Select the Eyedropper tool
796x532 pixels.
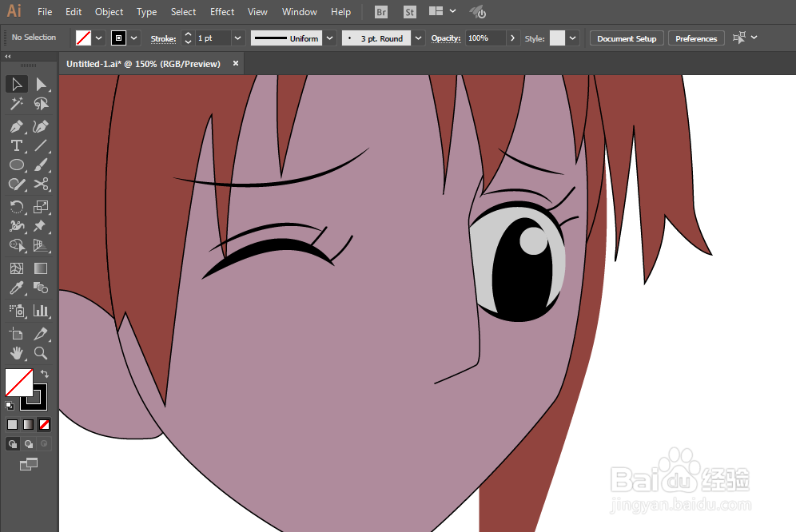pyautogui.click(x=16, y=288)
